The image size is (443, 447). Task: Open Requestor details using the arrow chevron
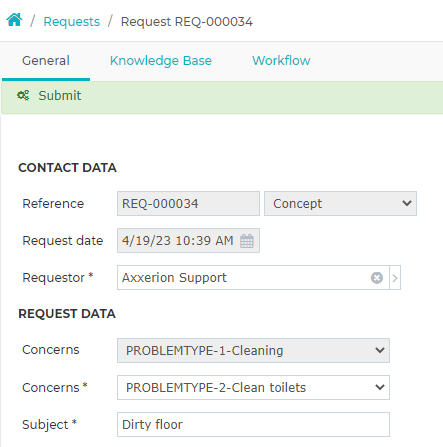click(x=395, y=278)
